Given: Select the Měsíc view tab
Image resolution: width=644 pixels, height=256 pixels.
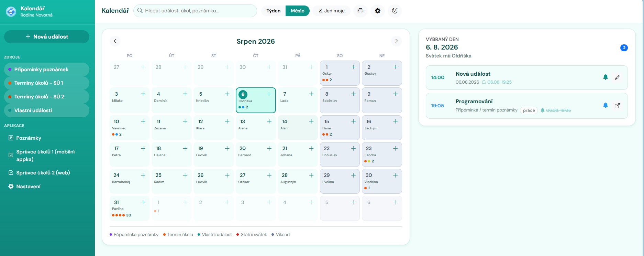Looking at the screenshot, I should click(x=298, y=11).
